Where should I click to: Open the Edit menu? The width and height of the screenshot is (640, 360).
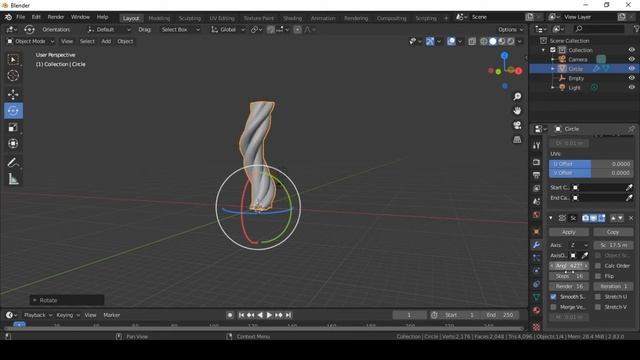[x=36, y=17]
